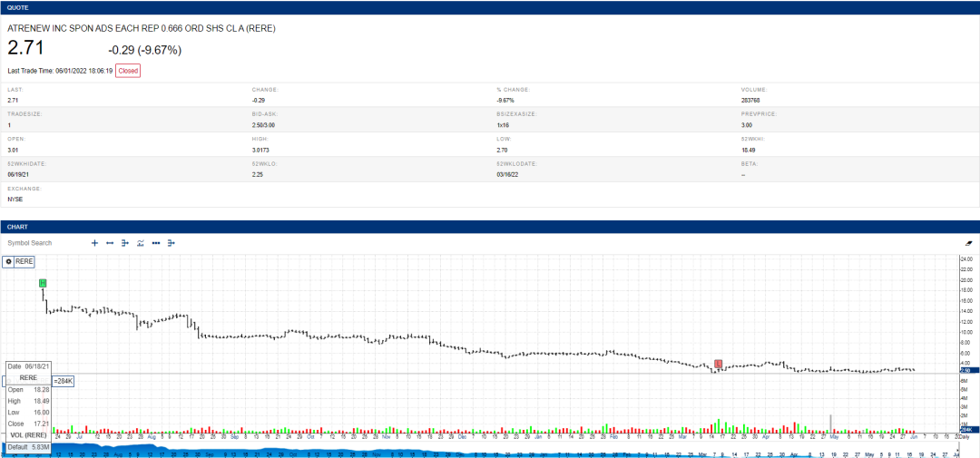
Task: Click the Default 5.83M volume row
Action: coord(29,446)
